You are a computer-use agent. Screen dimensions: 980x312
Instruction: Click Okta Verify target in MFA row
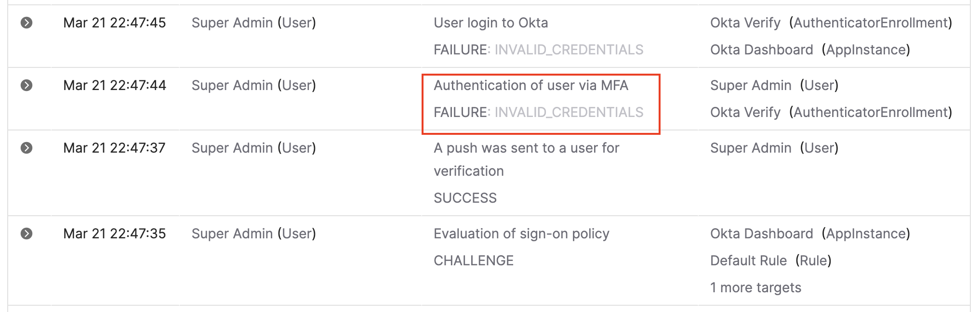click(745, 112)
